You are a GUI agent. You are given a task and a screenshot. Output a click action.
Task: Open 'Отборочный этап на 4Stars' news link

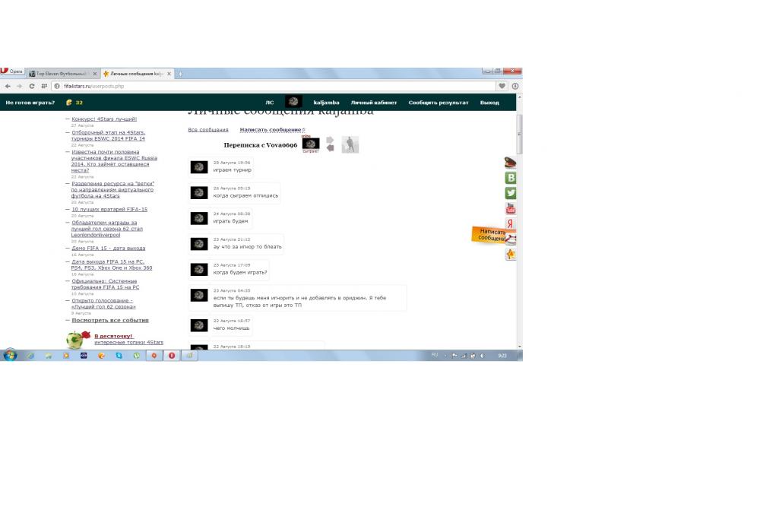click(108, 136)
